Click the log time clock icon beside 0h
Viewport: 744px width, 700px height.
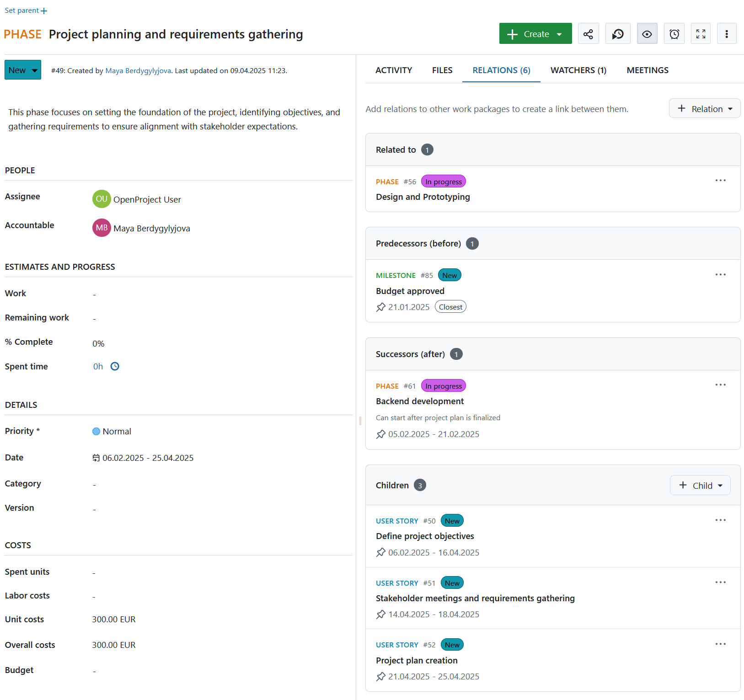[x=115, y=366]
